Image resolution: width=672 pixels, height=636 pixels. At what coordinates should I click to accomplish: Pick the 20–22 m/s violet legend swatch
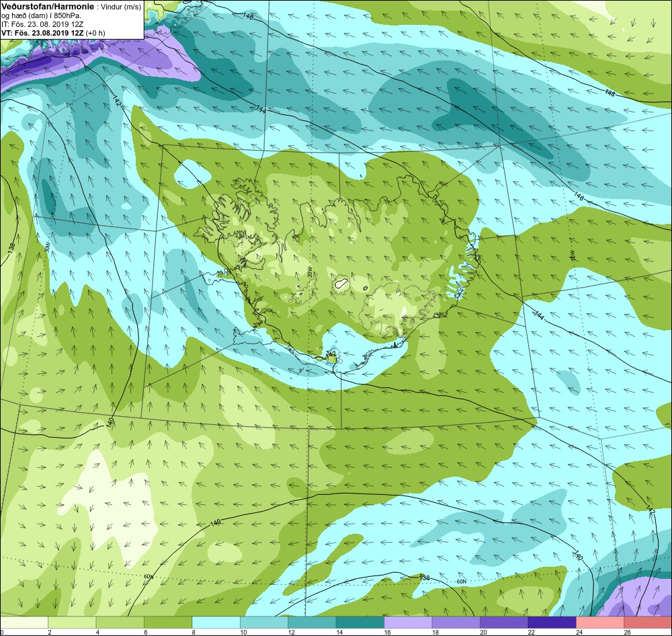click(504, 622)
